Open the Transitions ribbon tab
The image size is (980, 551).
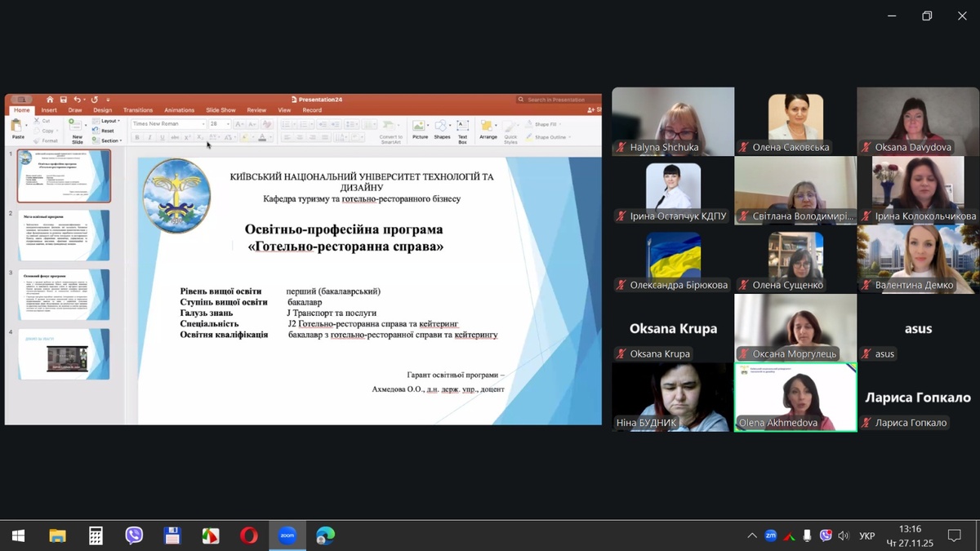[x=138, y=110]
